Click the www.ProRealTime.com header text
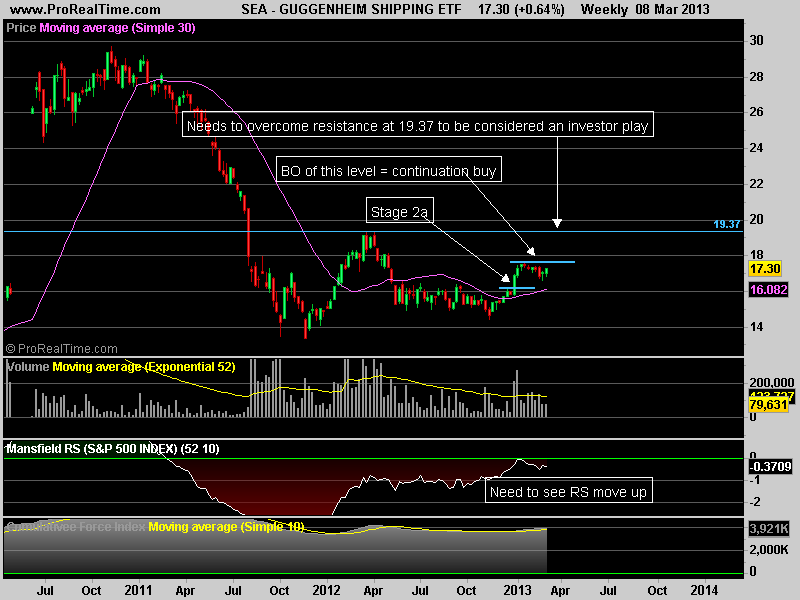The image size is (800, 600). click(x=85, y=9)
